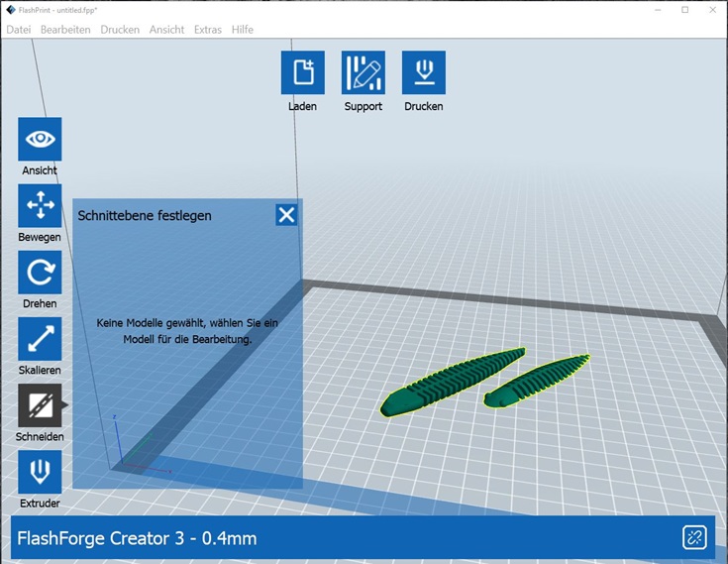
Task: Open the Ansicht menu in menu bar
Action: coord(166,30)
